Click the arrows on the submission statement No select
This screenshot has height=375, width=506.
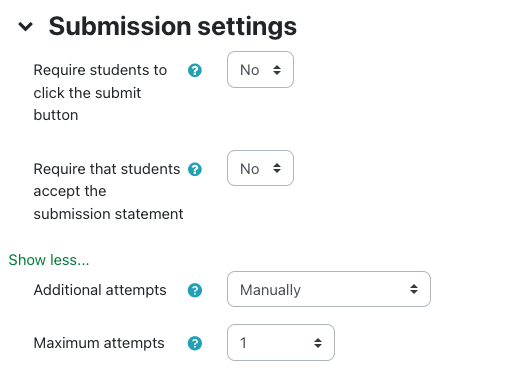coord(277,168)
